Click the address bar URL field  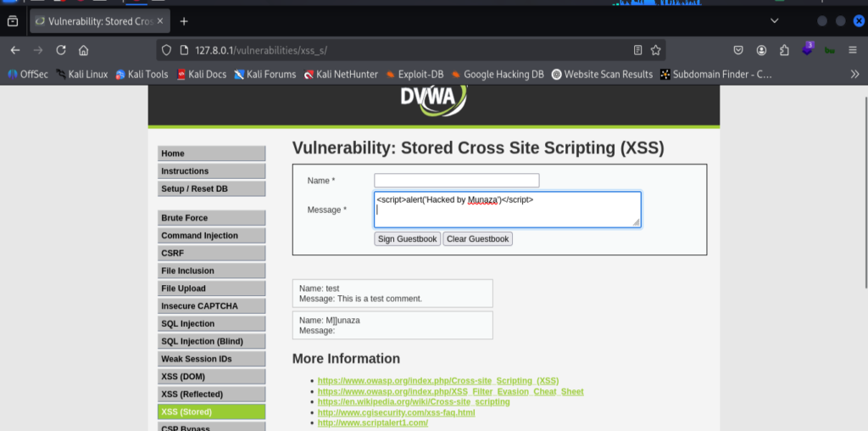pyautogui.click(x=381, y=50)
